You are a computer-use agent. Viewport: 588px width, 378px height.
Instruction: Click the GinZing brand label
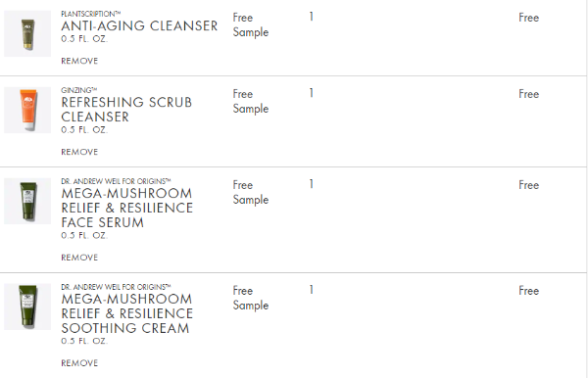click(79, 90)
